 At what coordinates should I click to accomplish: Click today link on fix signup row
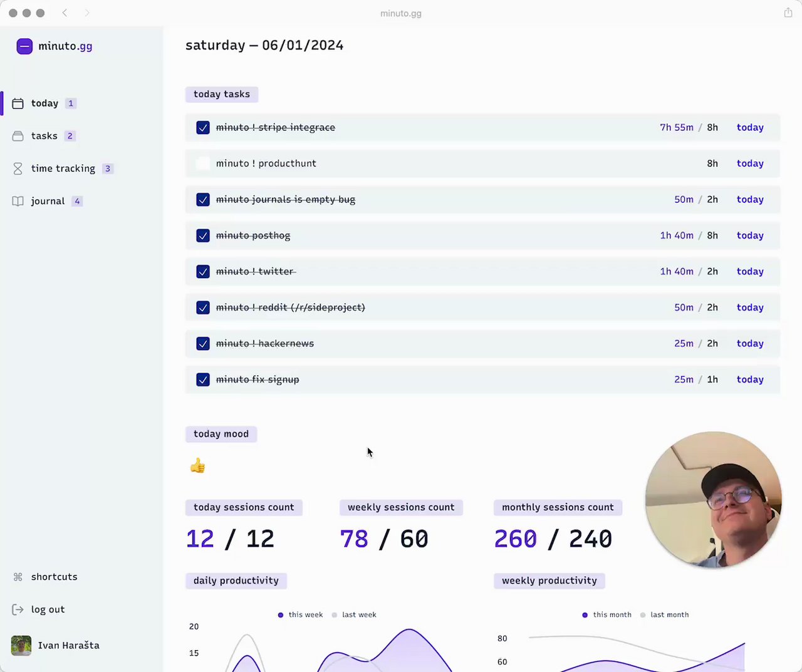click(750, 380)
